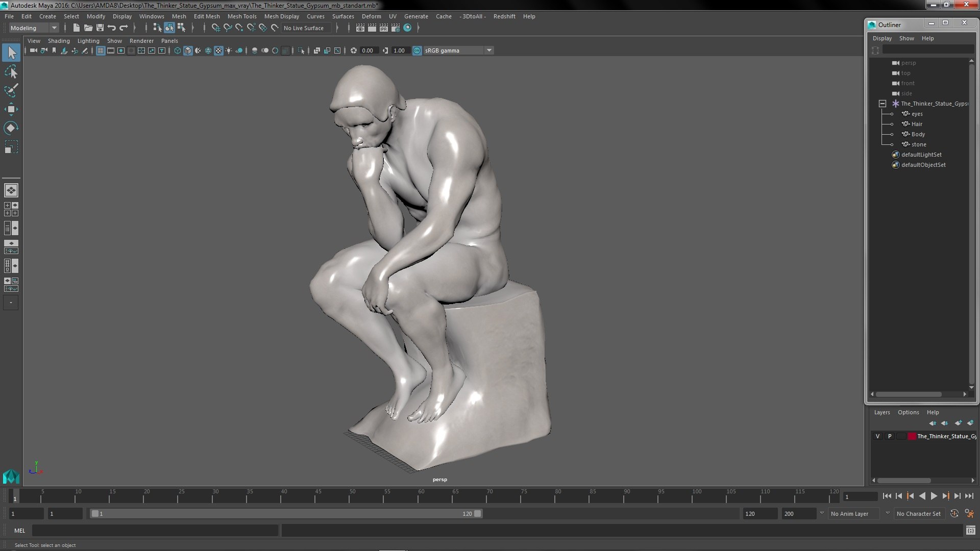Select defaultLightSet in Outliner
The height and width of the screenshot is (551, 980).
pos(921,155)
